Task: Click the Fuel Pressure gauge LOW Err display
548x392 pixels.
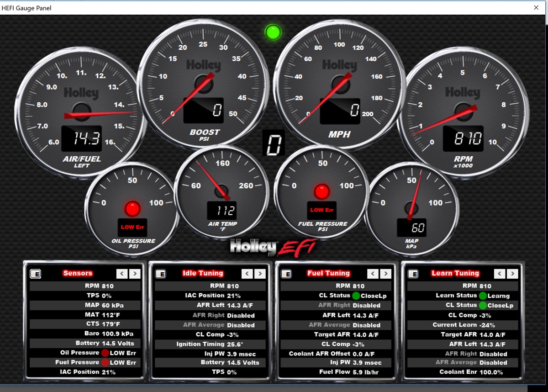Action: pos(321,210)
